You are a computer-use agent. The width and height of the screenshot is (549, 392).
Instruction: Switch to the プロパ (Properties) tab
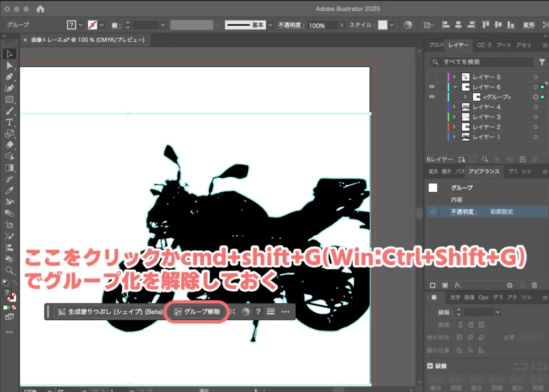click(436, 46)
